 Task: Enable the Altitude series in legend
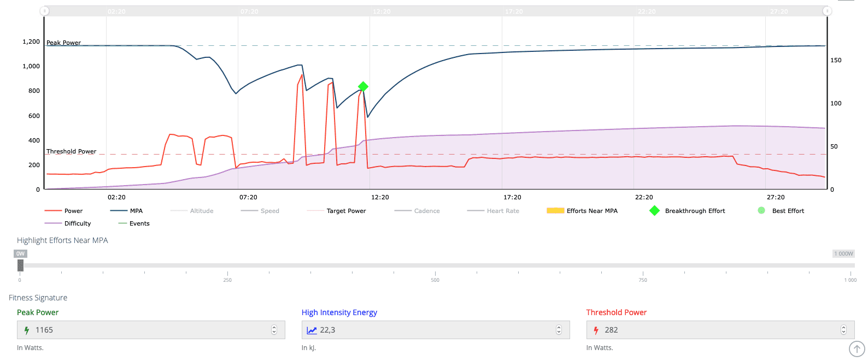(201, 211)
